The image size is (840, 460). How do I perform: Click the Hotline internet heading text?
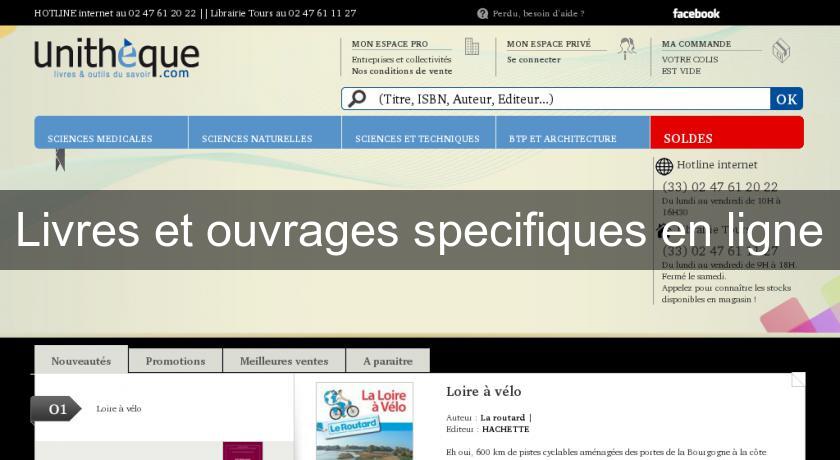(717, 165)
